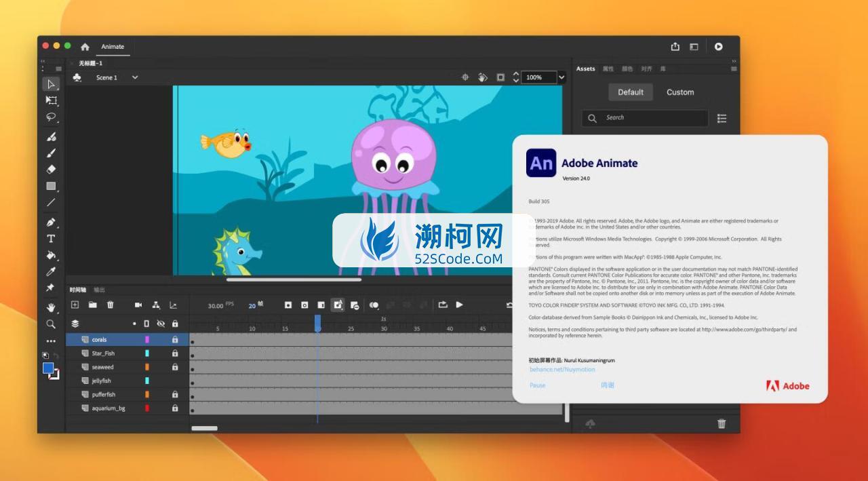Select the Free Transform tool
Screen dimensions: 868x481
pyautogui.click(x=51, y=100)
